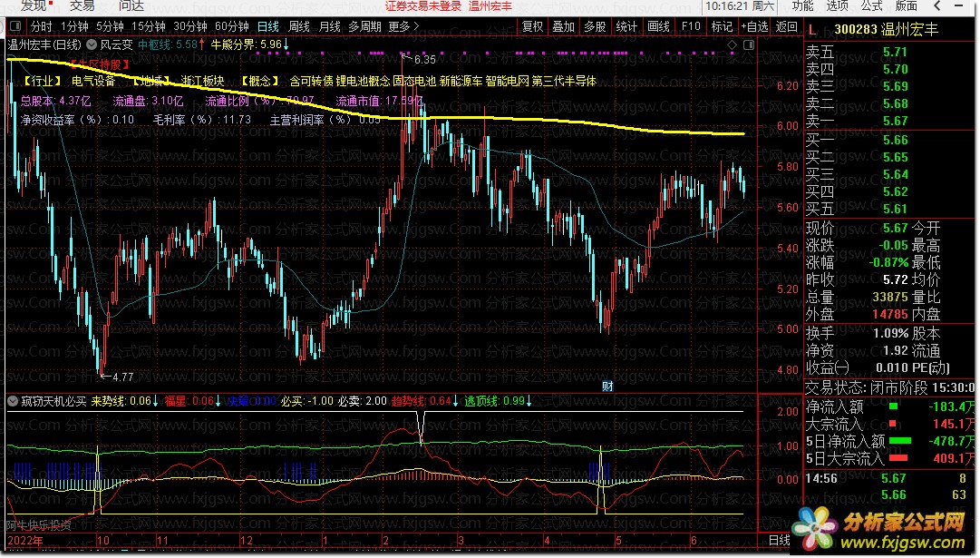Click the 现价 value 5.67
The width and height of the screenshot is (980, 558).
895,228
